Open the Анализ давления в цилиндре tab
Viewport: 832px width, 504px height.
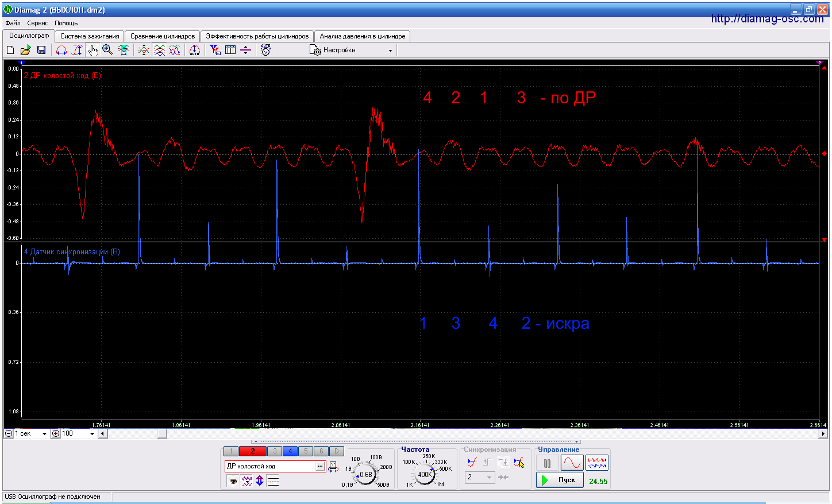(x=363, y=36)
